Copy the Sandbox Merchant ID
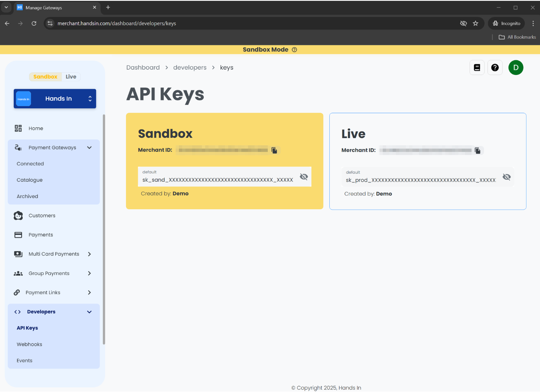 click(274, 150)
